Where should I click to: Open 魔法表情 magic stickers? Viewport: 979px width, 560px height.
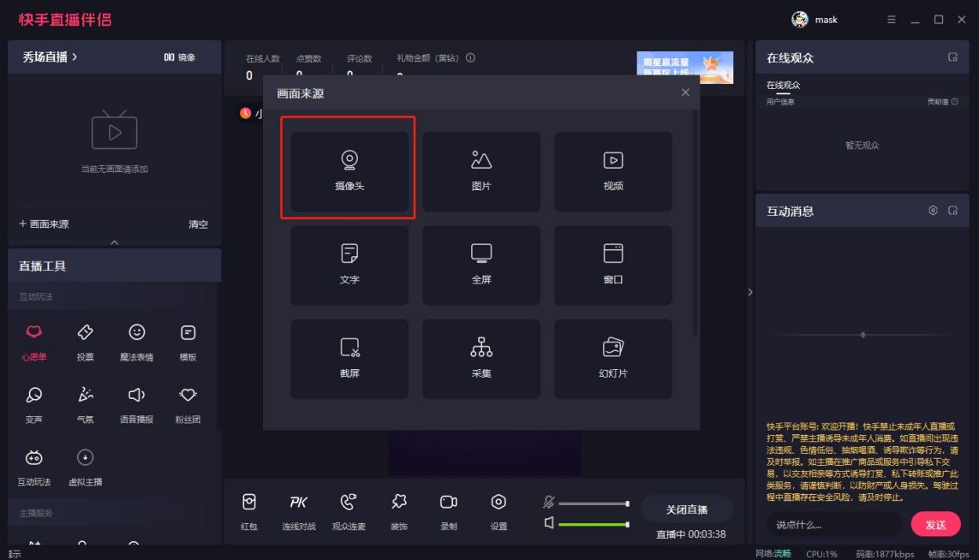click(137, 343)
